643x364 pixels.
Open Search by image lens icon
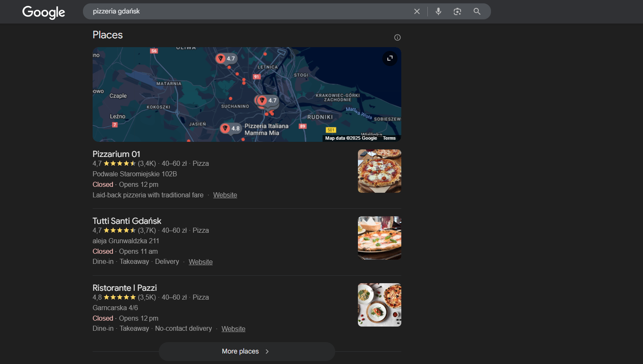tap(457, 11)
